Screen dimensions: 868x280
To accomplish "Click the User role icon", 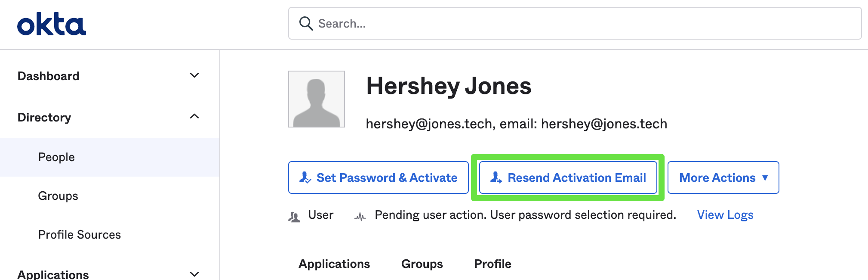I will click(x=294, y=217).
